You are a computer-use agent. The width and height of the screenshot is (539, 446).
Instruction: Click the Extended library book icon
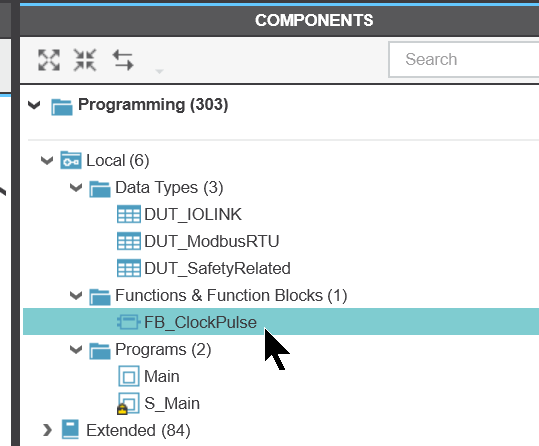point(70,429)
